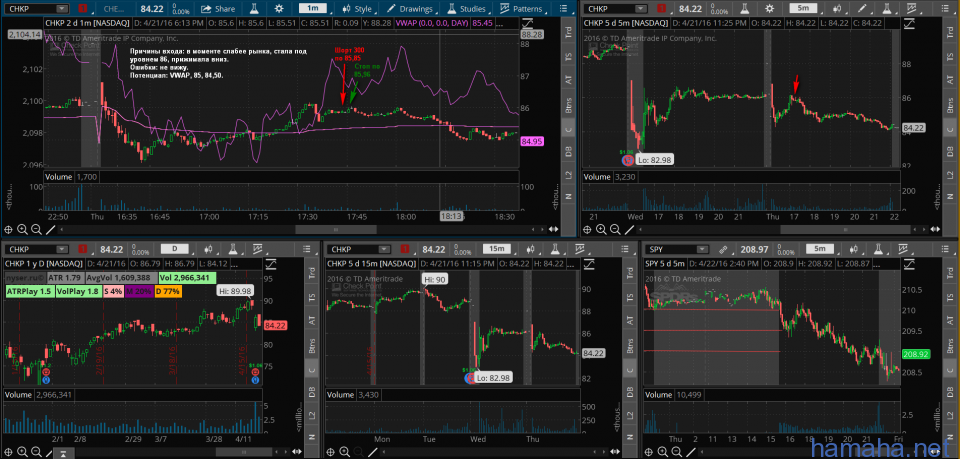Screen dimensions: 960x459
Task: Click link icon in SPY chart header
Action: click(x=722, y=249)
